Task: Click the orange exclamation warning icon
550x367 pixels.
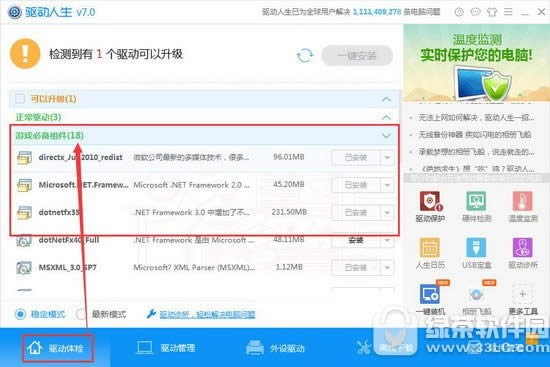Action: click(x=25, y=54)
